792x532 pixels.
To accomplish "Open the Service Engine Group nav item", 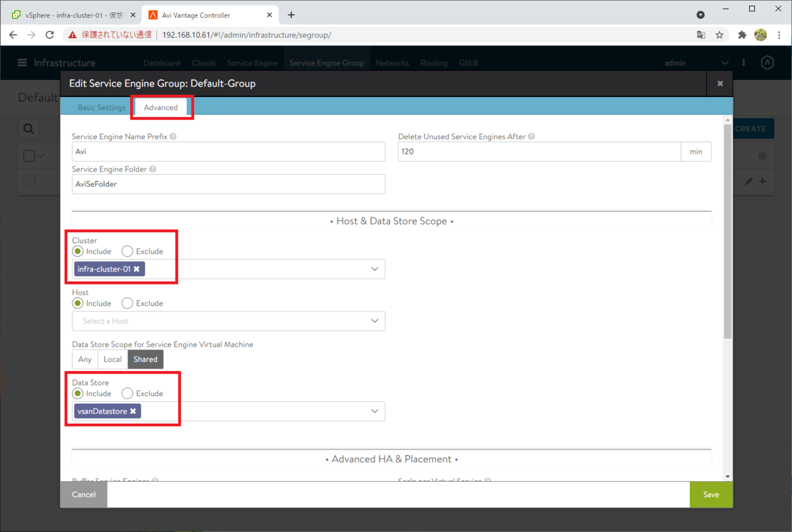I will click(x=327, y=63).
